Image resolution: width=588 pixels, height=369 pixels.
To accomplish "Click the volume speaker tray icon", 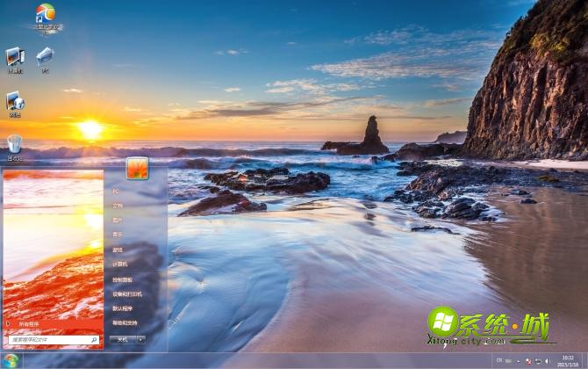I will [x=547, y=361].
